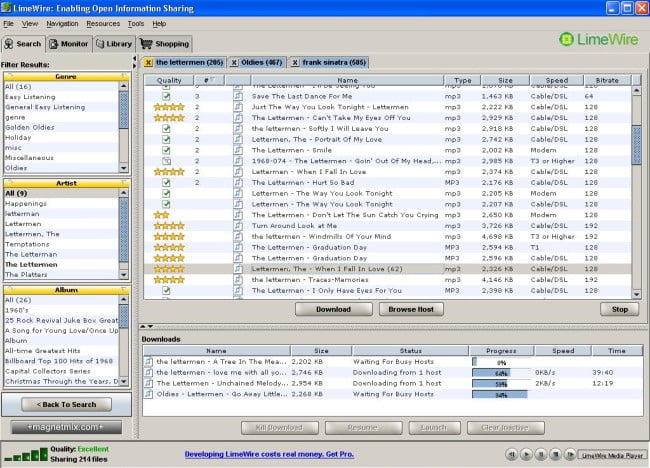
Task: Click the media player next track button
Action: pyautogui.click(x=570, y=455)
